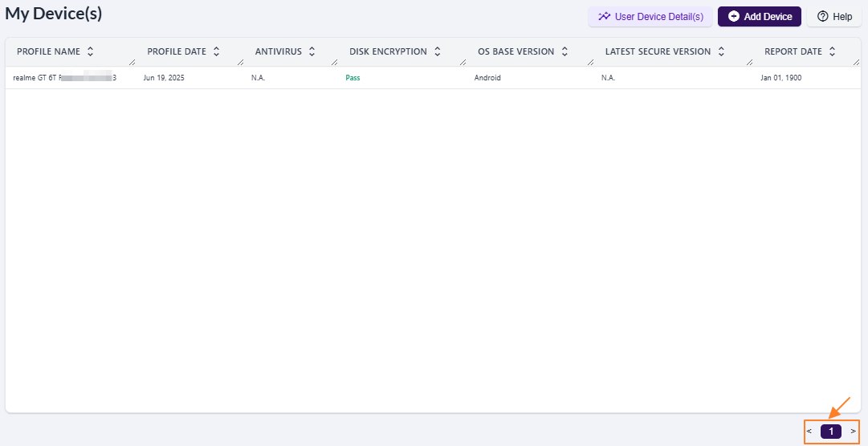Sort by Profile Name column arrows

pyautogui.click(x=91, y=51)
